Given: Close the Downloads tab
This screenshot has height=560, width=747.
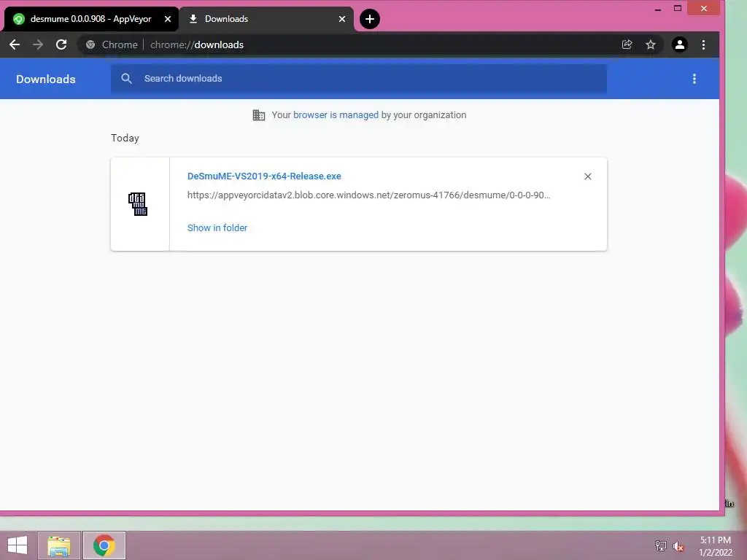Looking at the screenshot, I should [342, 19].
